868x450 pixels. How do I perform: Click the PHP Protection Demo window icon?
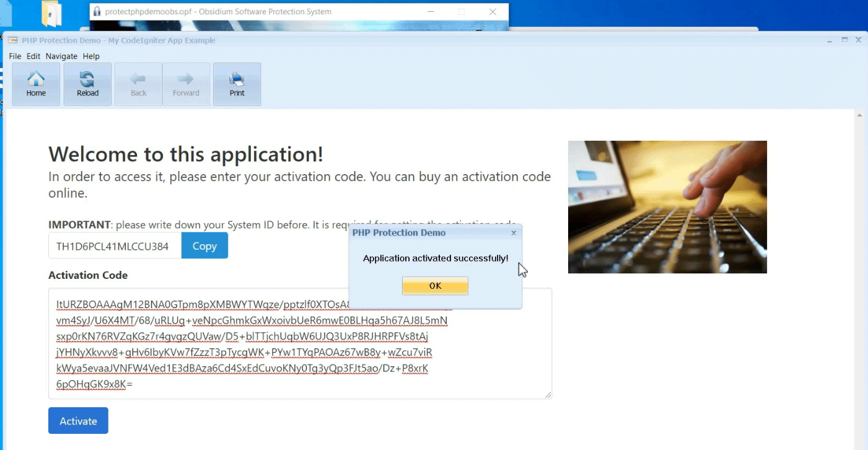pyautogui.click(x=12, y=40)
